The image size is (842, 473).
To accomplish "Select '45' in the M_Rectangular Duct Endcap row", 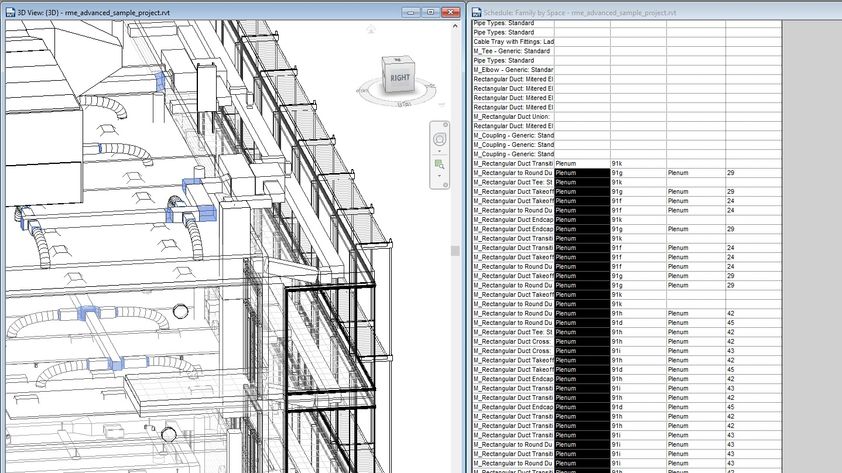I will click(x=753, y=407).
